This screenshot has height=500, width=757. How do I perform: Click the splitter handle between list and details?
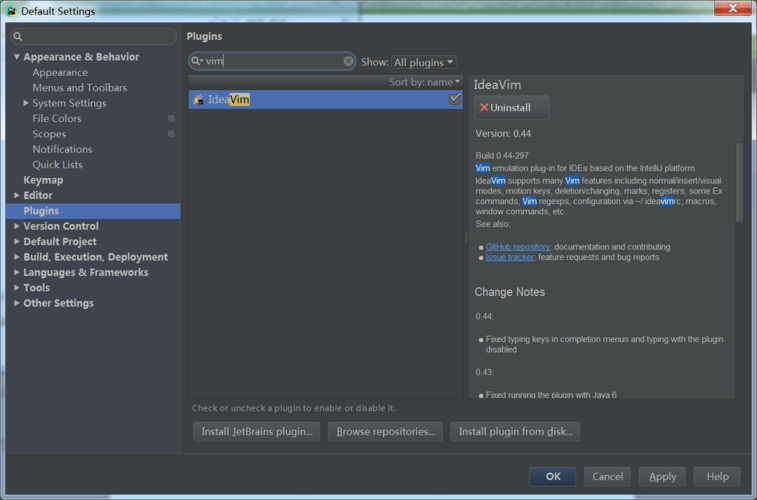click(466, 237)
